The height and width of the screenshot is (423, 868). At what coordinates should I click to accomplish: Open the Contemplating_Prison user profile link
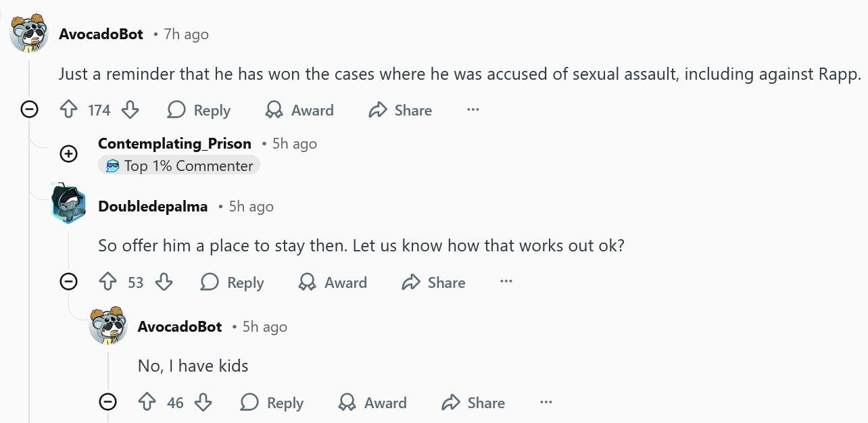[174, 143]
